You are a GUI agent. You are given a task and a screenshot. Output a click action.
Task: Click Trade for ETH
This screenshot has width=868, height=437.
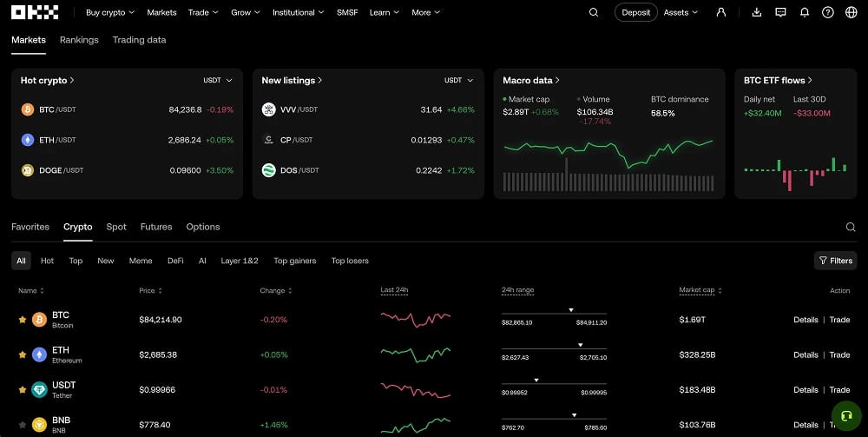839,354
